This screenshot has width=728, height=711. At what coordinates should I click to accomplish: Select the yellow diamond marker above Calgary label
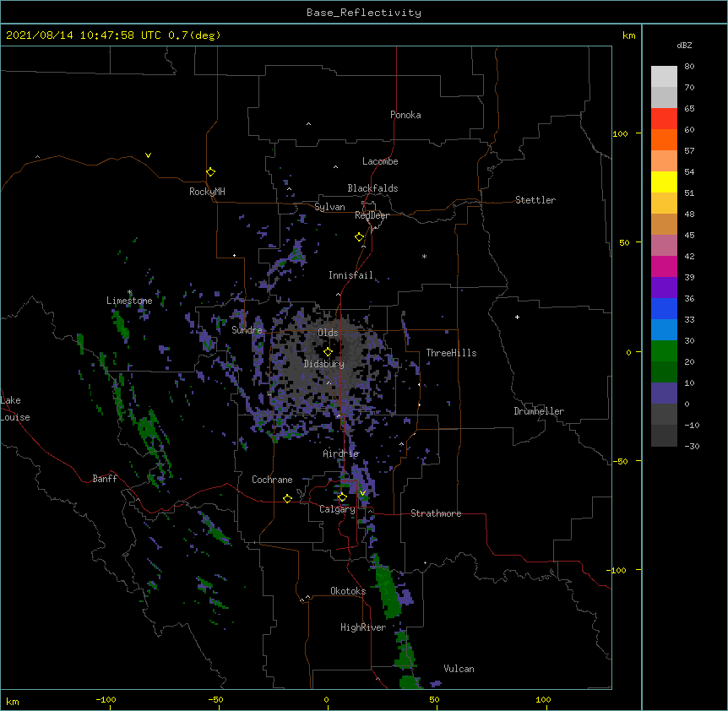[342, 497]
